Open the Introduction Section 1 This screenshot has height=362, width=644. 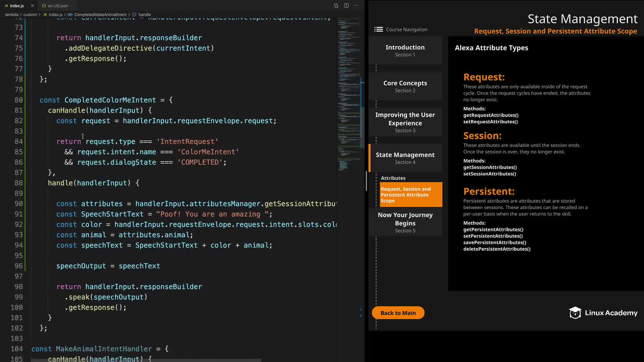[x=405, y=51]
